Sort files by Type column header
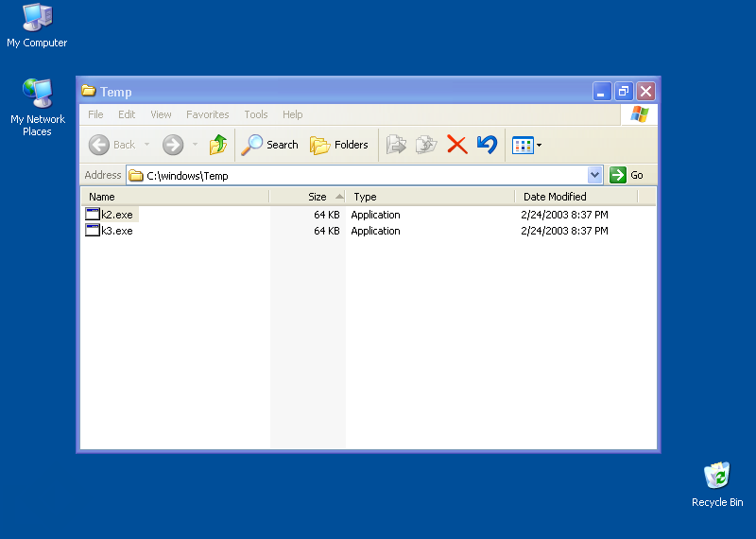 [x=431, y=197]
